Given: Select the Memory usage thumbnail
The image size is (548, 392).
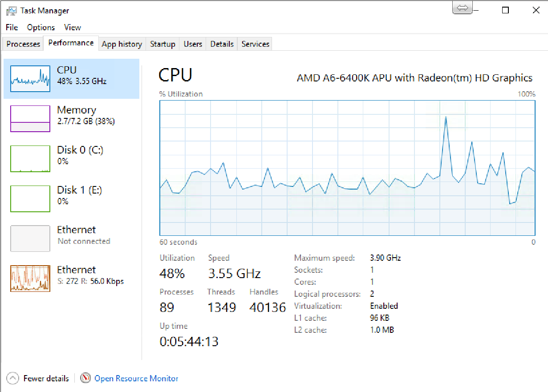Looking at the screenshot, I should 30,118.
